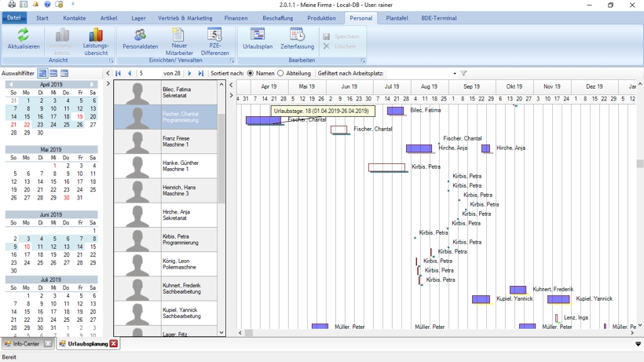The width and height of the screenshot is (644, 362).
Task: Jump to the first employee record
Action: pyautogui.click(x=119, y=74)
